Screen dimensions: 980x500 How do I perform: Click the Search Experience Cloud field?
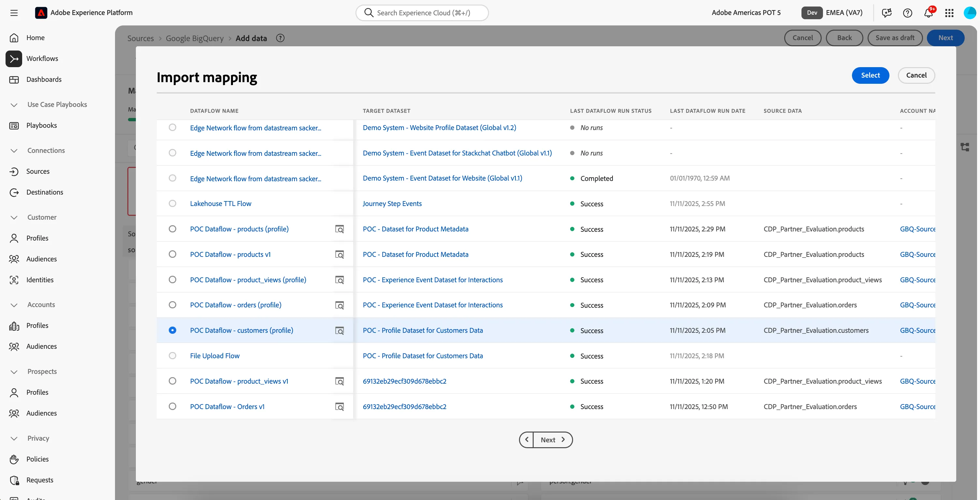point(422,13)
